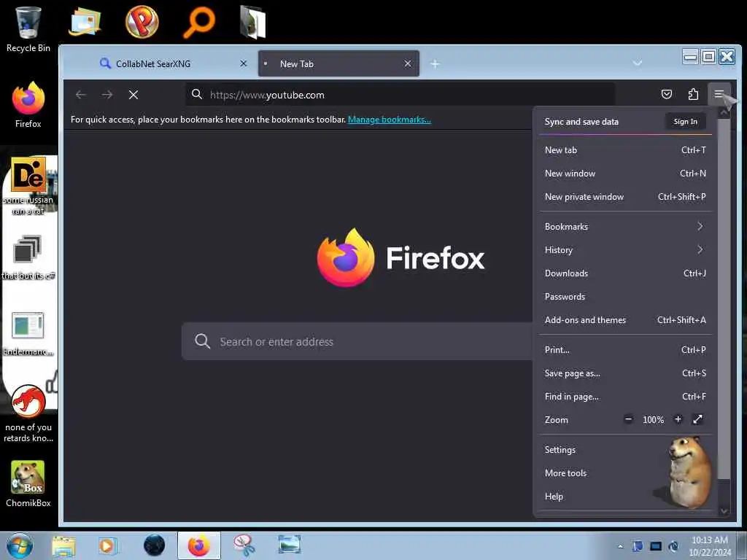
Task: Open the ChomikBox desktop shortcut
Action: [28, 484]
